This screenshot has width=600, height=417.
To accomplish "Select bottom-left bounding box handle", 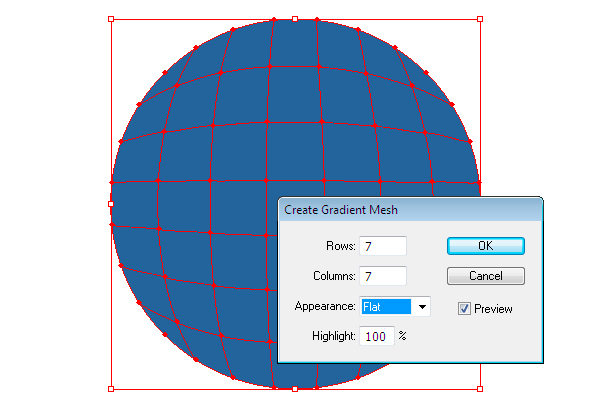I will [111, 389].
